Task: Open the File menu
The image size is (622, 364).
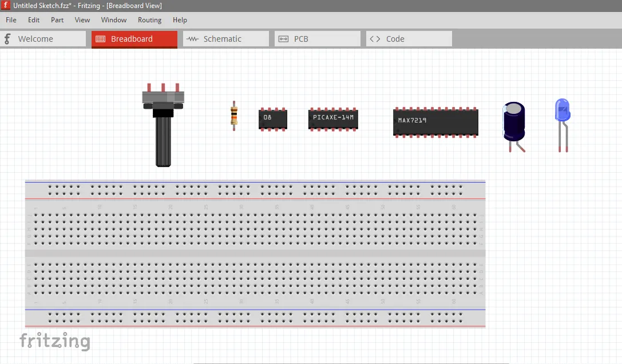Action: (11, 20)
